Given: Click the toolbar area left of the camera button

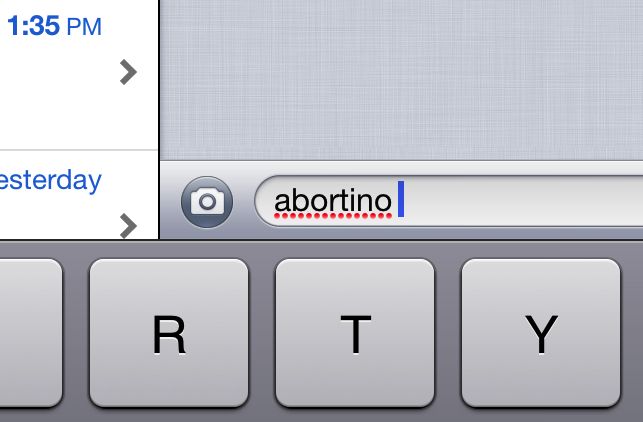Looking at the screenshot, I should click(x=170, y=201).
